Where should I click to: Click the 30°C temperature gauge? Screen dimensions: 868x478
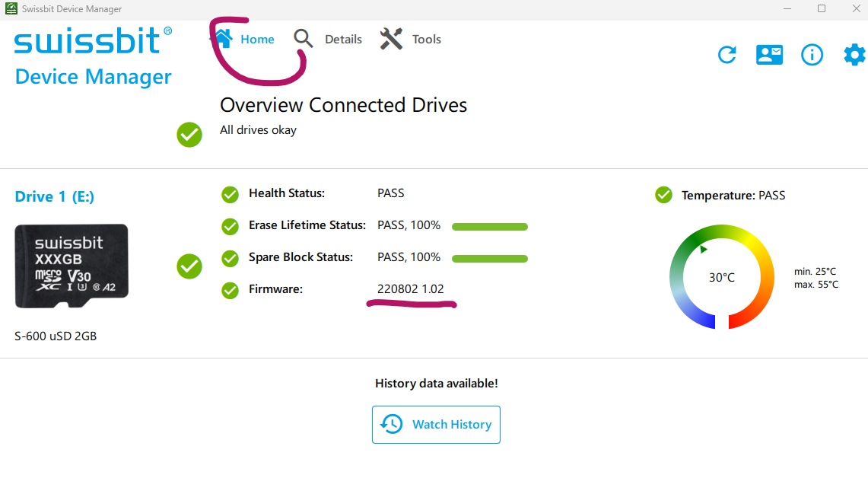pos(721,277)
